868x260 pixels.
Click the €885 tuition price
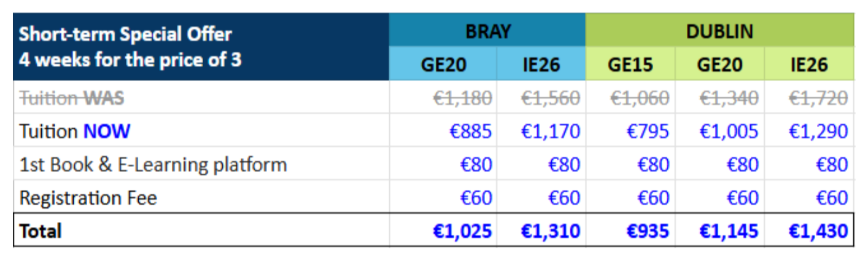tap(470, 131)
